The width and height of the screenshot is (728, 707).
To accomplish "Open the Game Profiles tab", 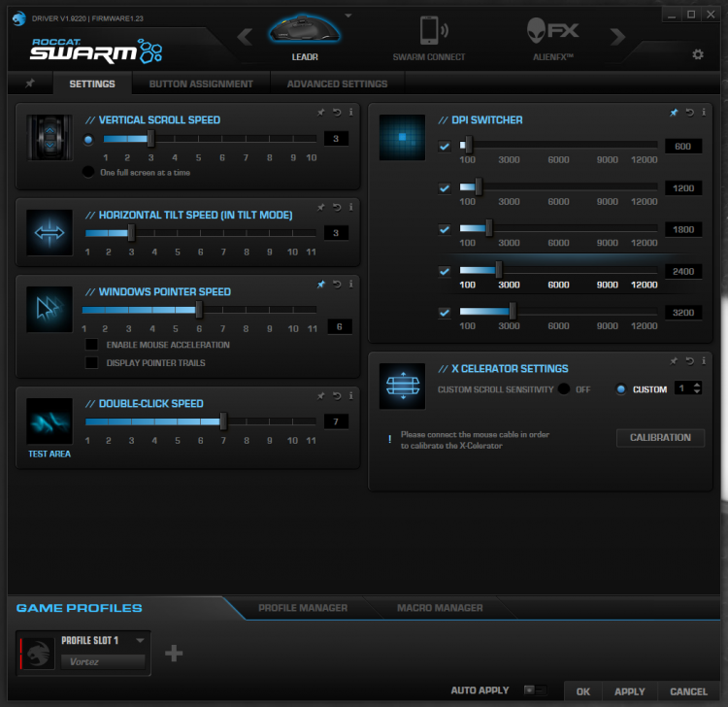I will pyautogui.click(x=79, y=608).
